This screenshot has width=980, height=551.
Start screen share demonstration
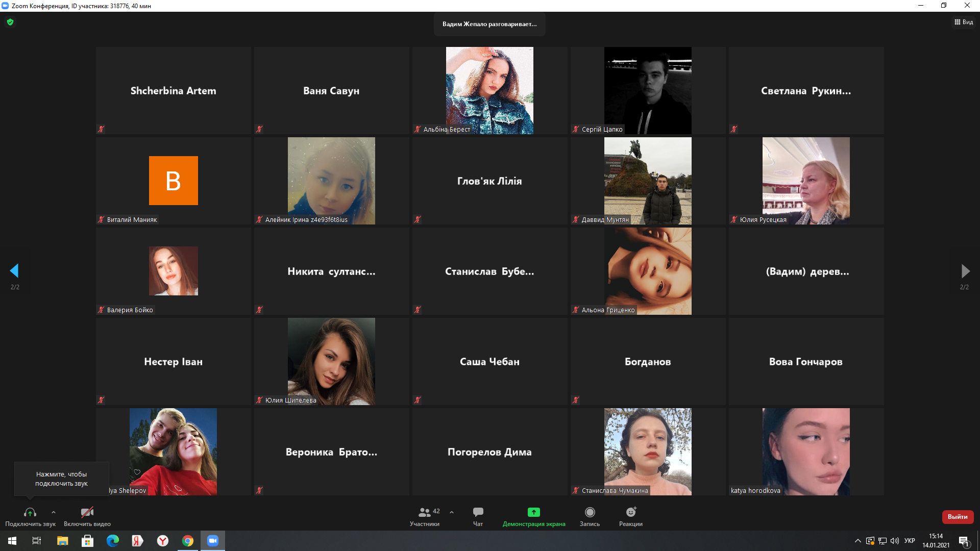[x=533, y=512]
